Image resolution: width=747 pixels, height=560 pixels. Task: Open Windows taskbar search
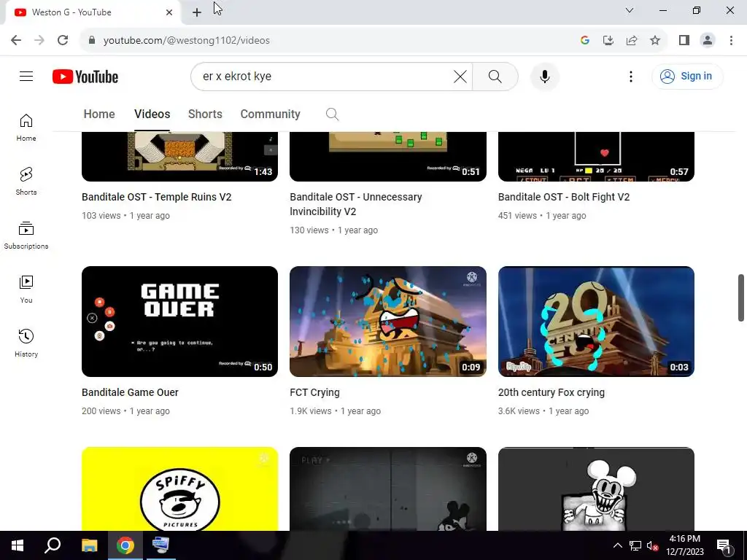pyautogui.click(x=53, y=545)
